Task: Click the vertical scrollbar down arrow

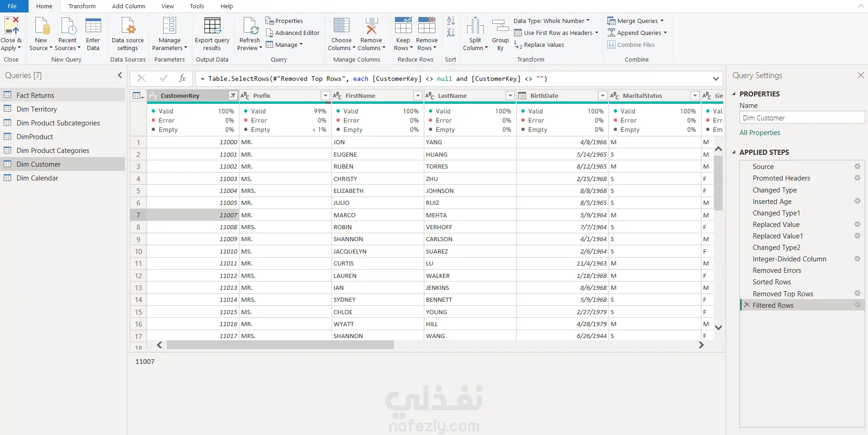Action: click(x=719, y=328)
